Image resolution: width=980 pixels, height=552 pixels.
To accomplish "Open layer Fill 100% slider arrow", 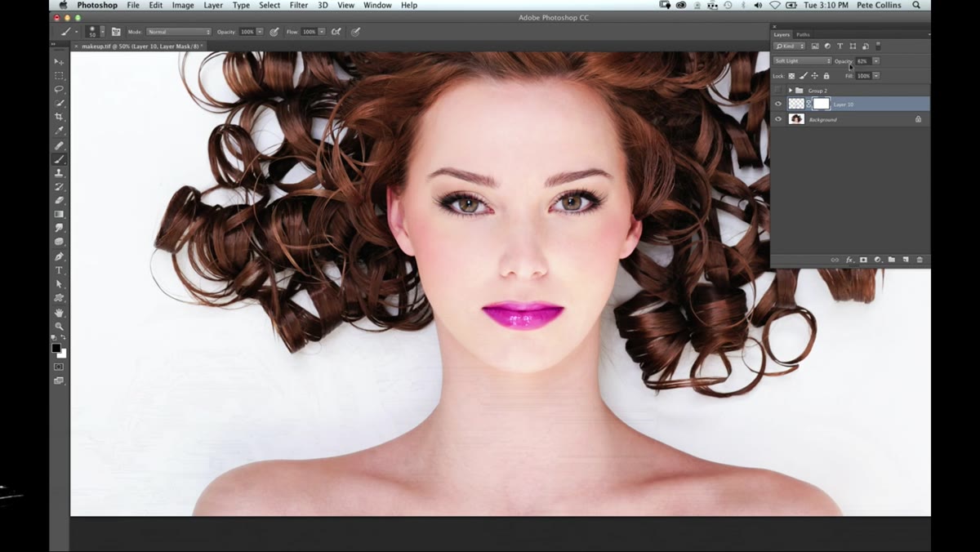I will (x=876, y=76).
